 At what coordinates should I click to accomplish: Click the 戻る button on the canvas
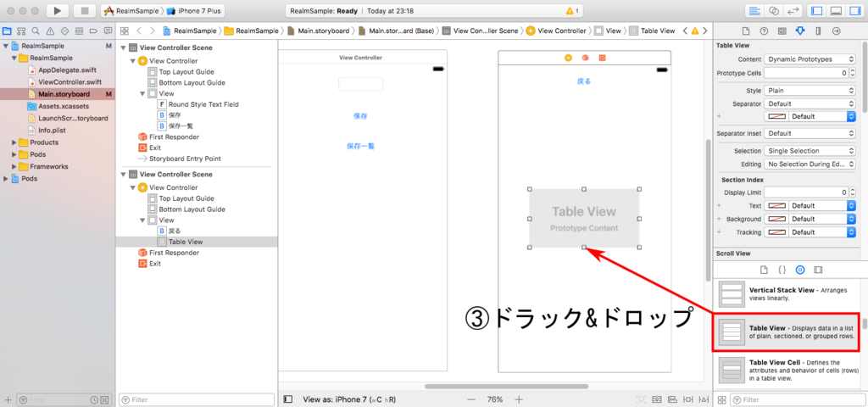tap(584, 81)
